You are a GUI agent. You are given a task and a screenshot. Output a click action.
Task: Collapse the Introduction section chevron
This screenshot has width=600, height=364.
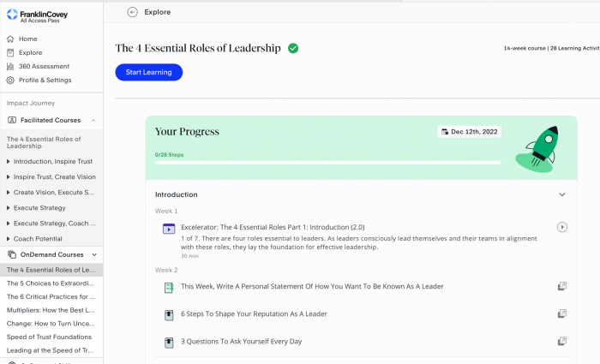[x=561, y=194]
